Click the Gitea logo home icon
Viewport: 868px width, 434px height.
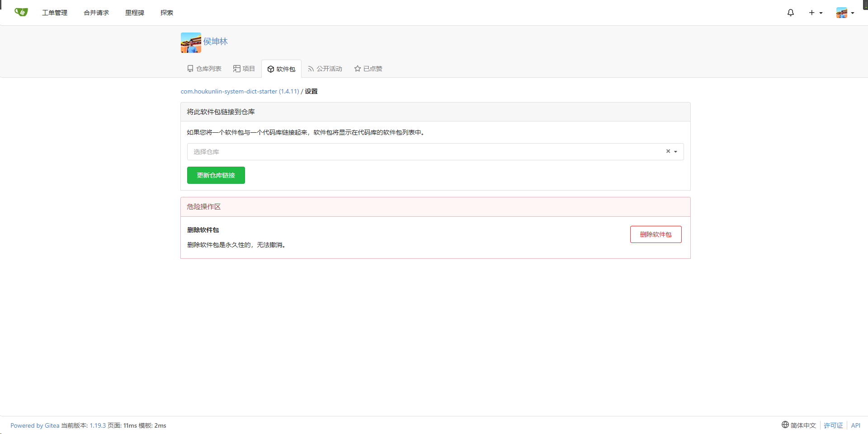[21, 12]
